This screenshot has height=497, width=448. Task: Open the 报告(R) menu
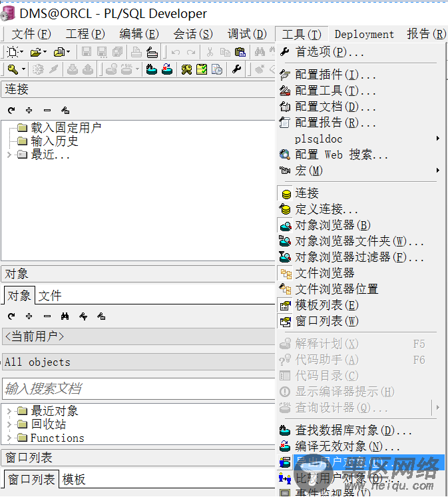pos(426,34)
